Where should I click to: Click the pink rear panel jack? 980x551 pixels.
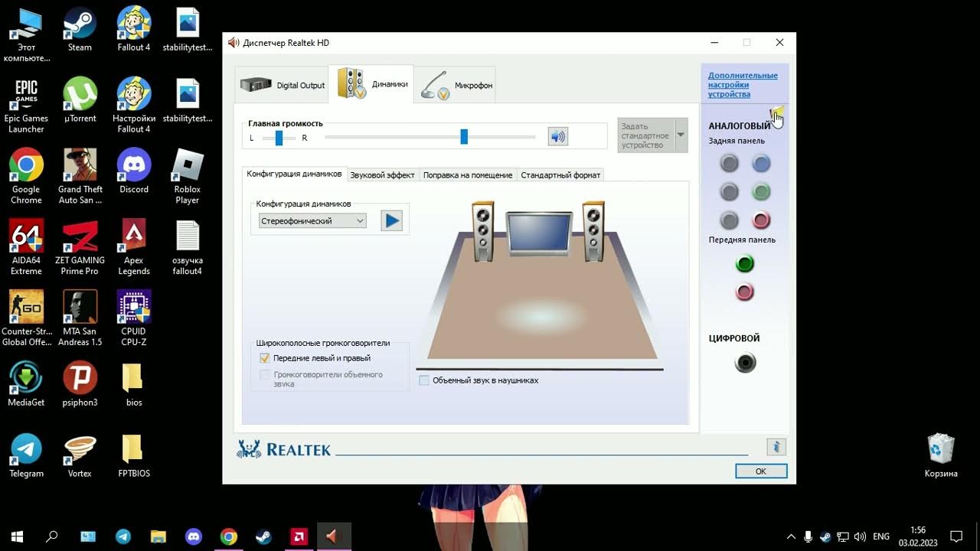(x=760, y=220)
